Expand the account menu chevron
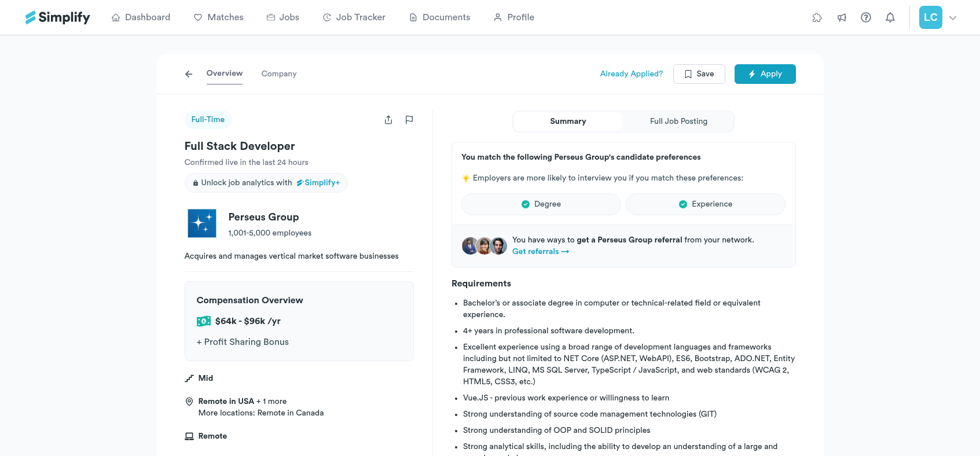 [953, 17]
